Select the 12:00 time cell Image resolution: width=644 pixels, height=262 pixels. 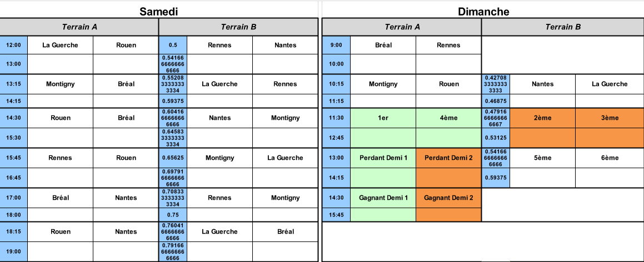[x=13, y=45]
